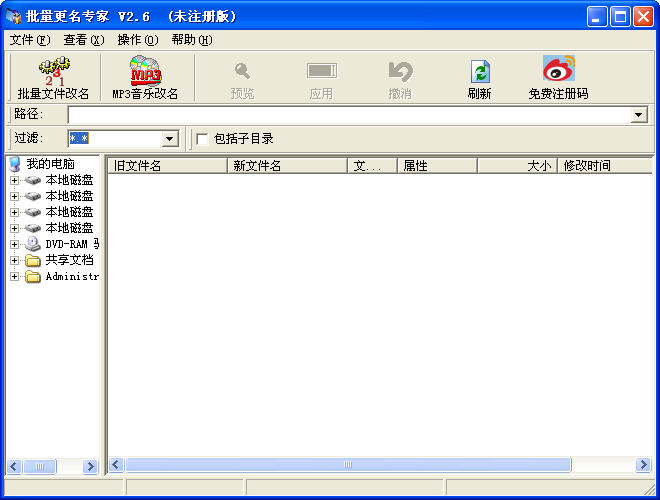Select the 我的电脑 computer icon
The width and height of the screenshot is (660, 500).
14,164
